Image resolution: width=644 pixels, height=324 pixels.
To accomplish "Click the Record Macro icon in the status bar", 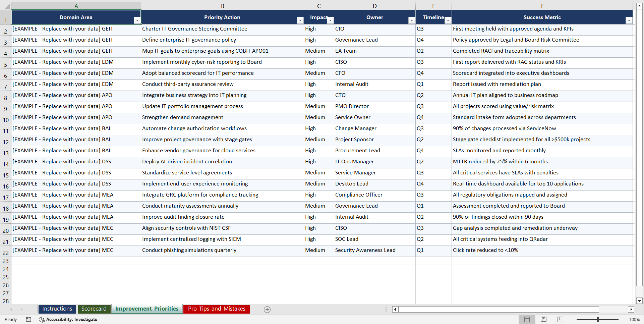I will 28,319.
